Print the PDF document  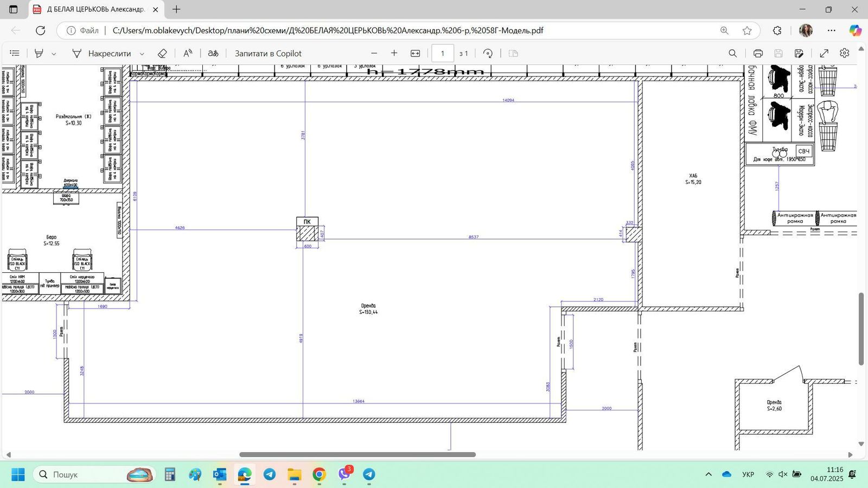tap(758, 53)
